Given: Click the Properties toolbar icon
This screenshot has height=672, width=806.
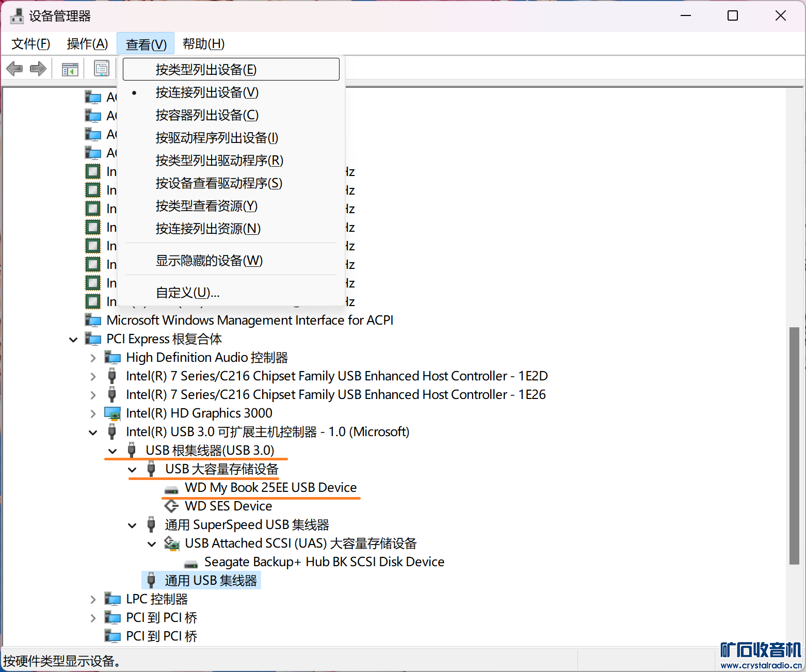Looking at the screenshot, I should [x=102, y=69].
